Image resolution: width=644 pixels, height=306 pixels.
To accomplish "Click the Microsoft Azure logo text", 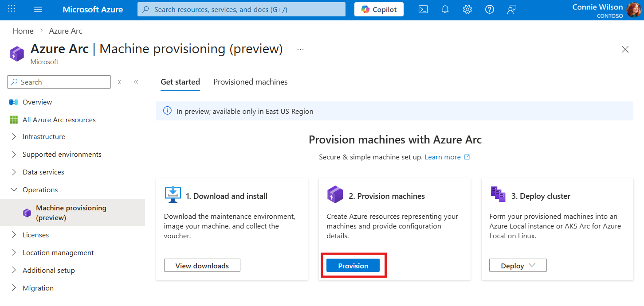I will [x=93, y=9].
